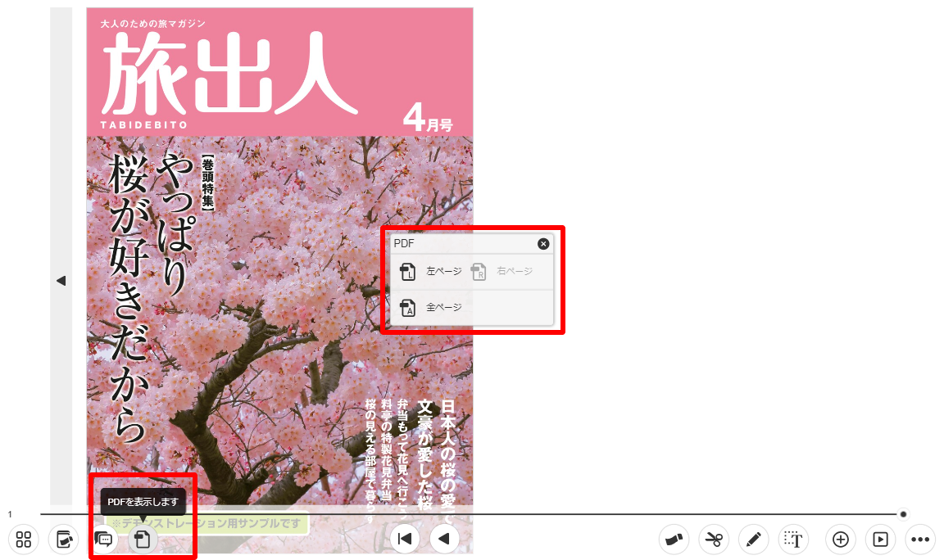Click the 右ページ PDF option
Image resolution: width=944 pixels, height=560 pixels.
pyautogui.click(x=503, y=272)
